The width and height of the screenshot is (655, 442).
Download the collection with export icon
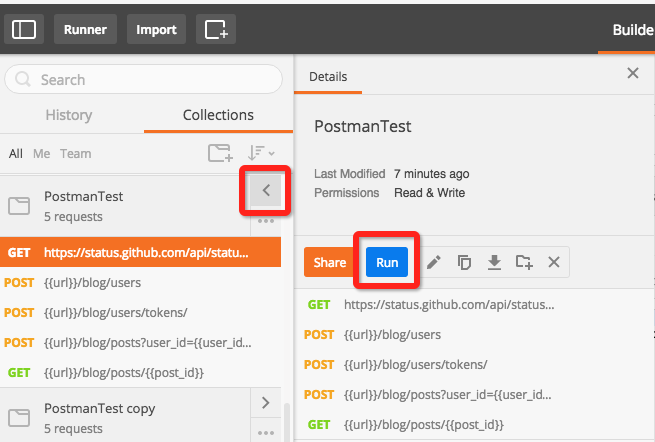493,262
